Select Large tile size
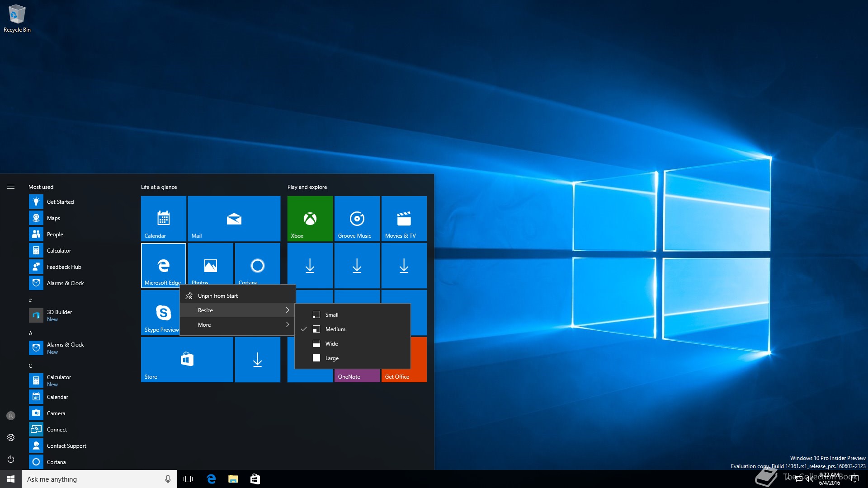This screenshot has height=488, width=868. click(352, 358)
